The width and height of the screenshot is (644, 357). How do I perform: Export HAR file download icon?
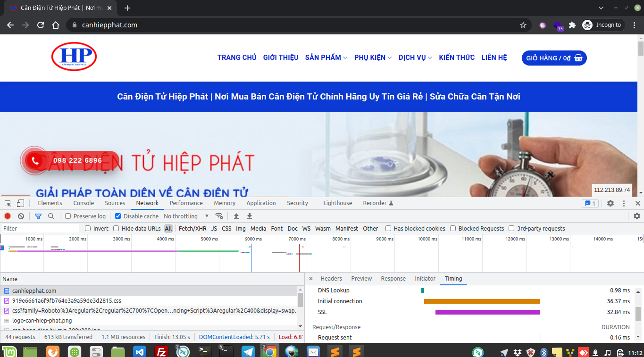(x=250, y=216)
